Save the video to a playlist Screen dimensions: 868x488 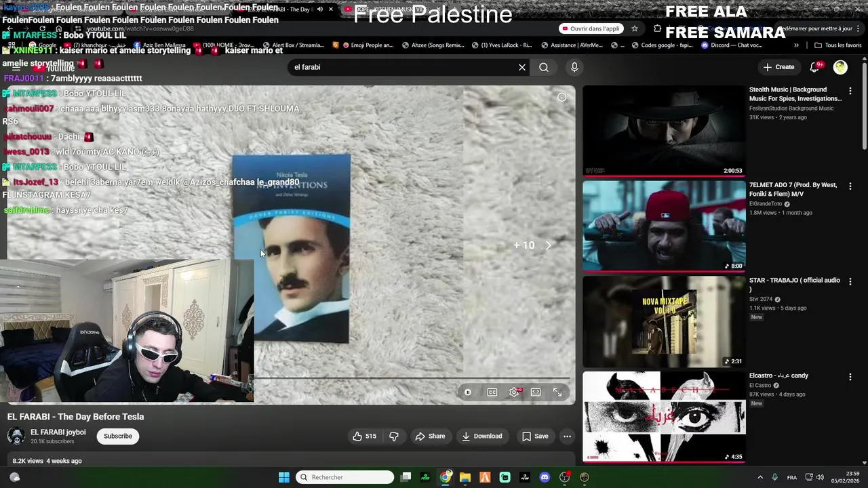coord(535,436)
